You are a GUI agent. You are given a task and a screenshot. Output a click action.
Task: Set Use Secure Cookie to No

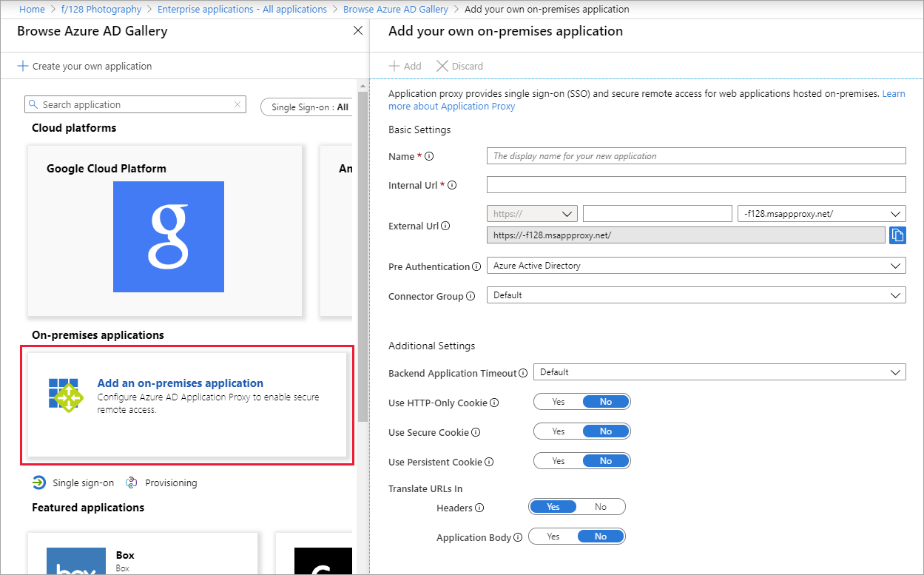pyautogui.click(x=606, y=431)
